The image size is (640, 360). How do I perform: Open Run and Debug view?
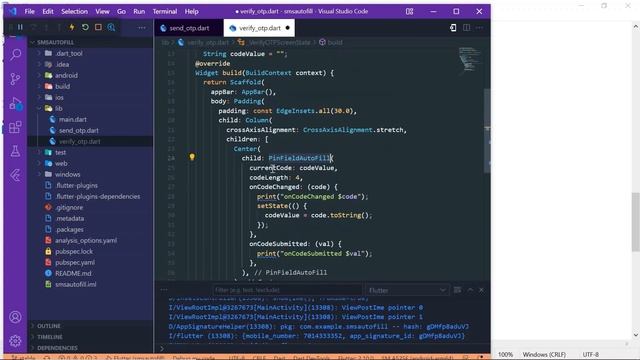(x=16, y=103)
